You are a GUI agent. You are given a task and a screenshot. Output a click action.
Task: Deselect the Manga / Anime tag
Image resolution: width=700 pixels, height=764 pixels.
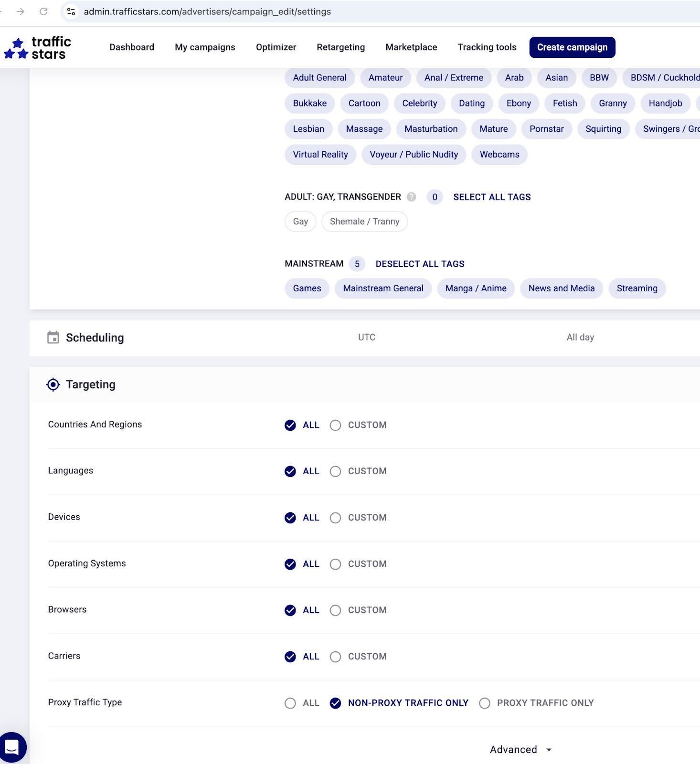(476, 288)
